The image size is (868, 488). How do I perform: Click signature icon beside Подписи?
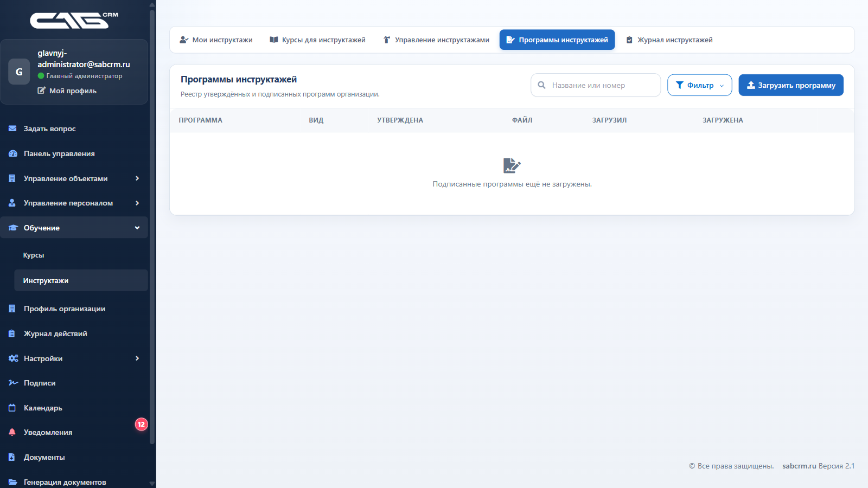click(x=13, y=383)
